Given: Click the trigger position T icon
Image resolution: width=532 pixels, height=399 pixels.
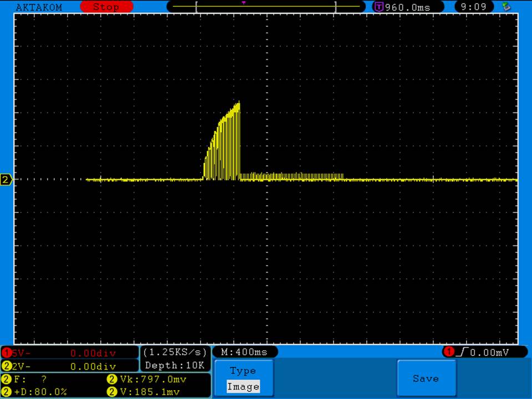Looking at the screenshot, I should point(379,7).
